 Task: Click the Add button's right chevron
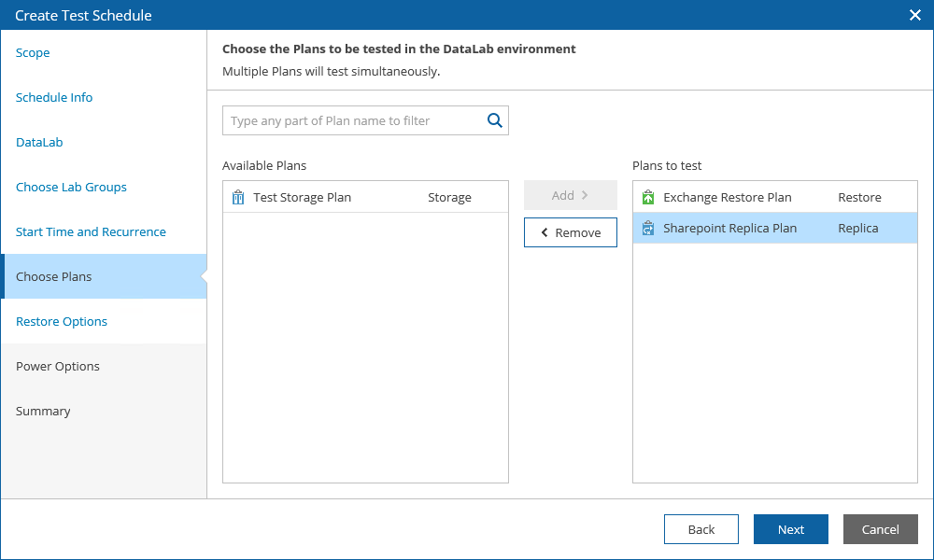pyautogui.click(x=585, y=195)
